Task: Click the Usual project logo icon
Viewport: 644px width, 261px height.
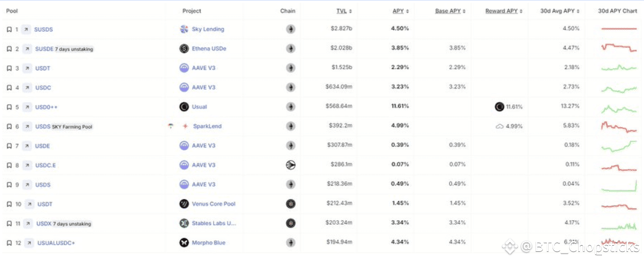Action: click(184, 107)
